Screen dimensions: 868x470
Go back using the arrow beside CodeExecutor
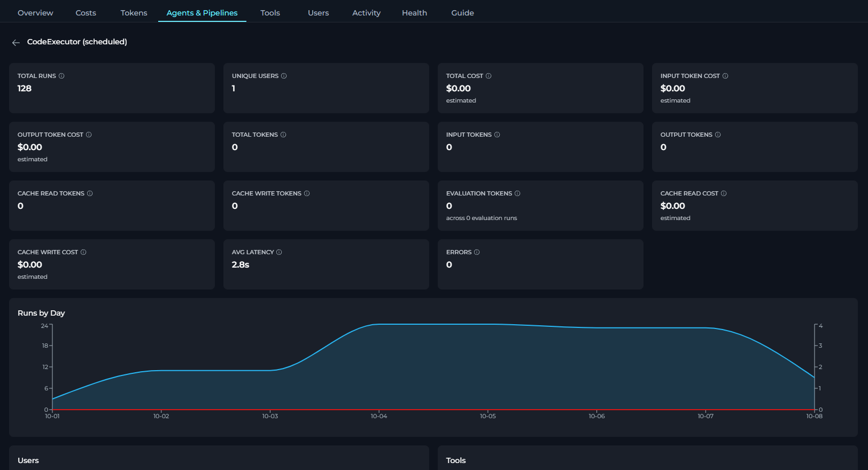point(16,42)
